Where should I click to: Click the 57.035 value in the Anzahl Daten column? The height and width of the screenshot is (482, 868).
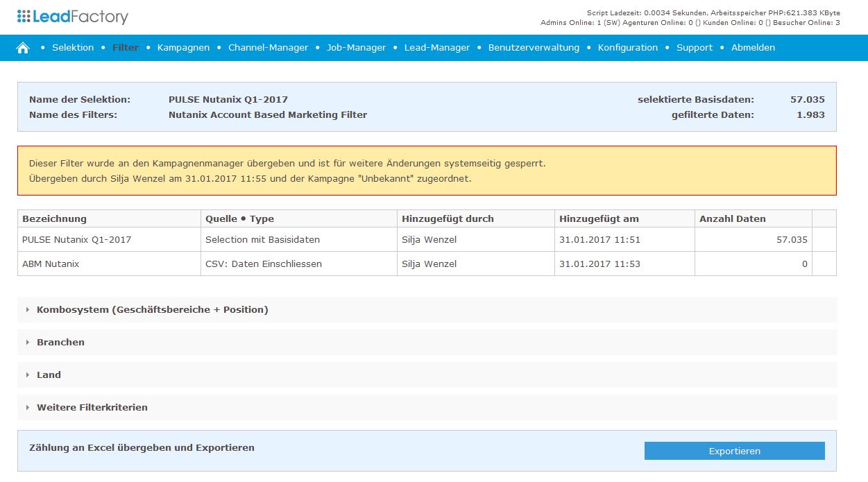[x=792, y=240]
